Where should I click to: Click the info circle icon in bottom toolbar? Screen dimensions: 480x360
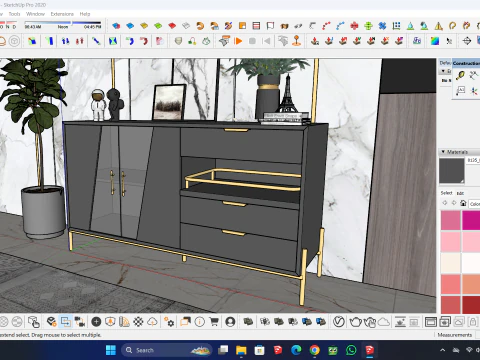tap(200, 322)
